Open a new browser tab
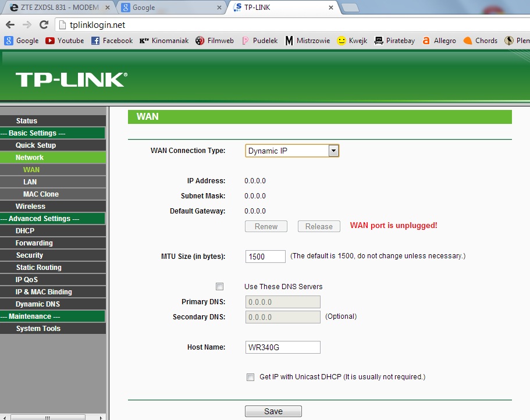This screenshot has width=530, height=420. click(350, 8)
